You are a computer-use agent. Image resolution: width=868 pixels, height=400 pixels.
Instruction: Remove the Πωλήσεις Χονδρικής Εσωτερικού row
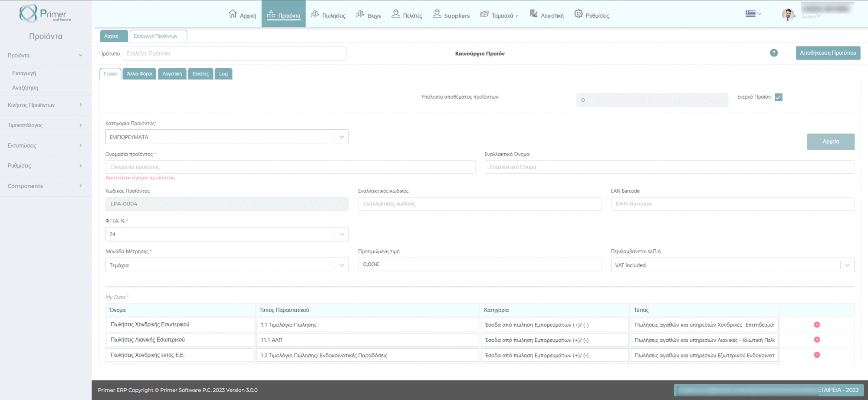click(816, 325)
